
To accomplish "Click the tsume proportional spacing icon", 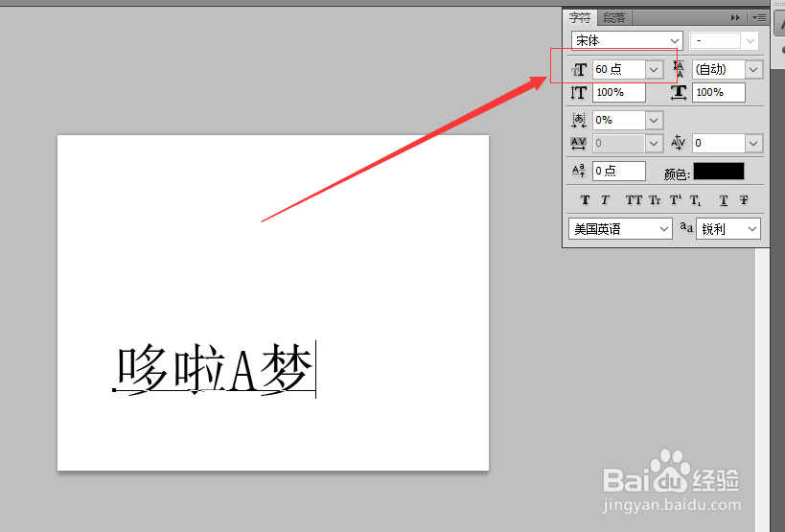I will 579,120.
